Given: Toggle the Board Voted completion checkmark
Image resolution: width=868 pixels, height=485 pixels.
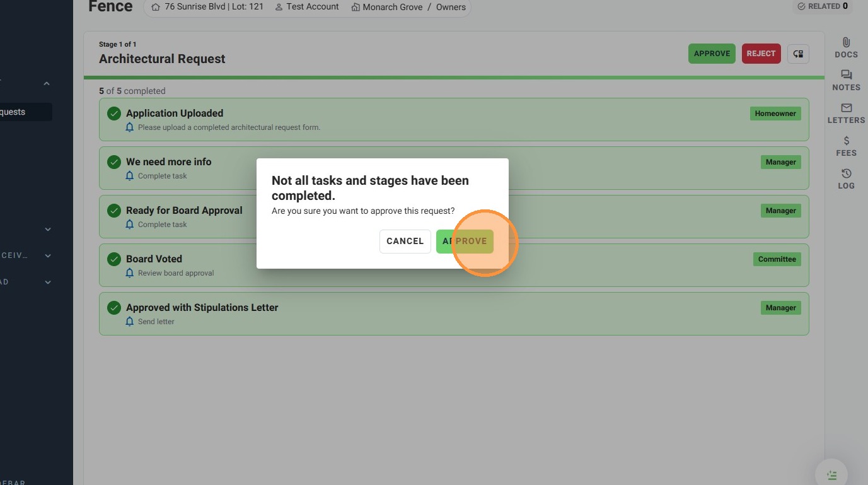Looking at the screenshot, I should tap(114, 259).
